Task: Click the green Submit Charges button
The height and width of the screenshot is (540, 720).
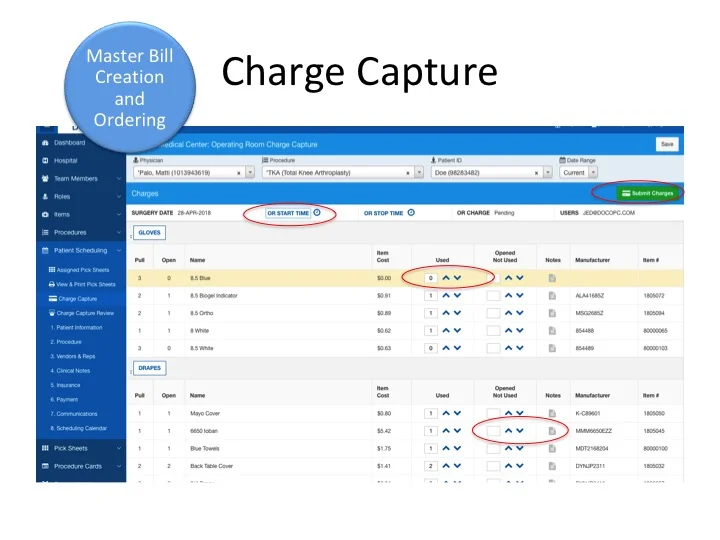Action: pos(647,193)
